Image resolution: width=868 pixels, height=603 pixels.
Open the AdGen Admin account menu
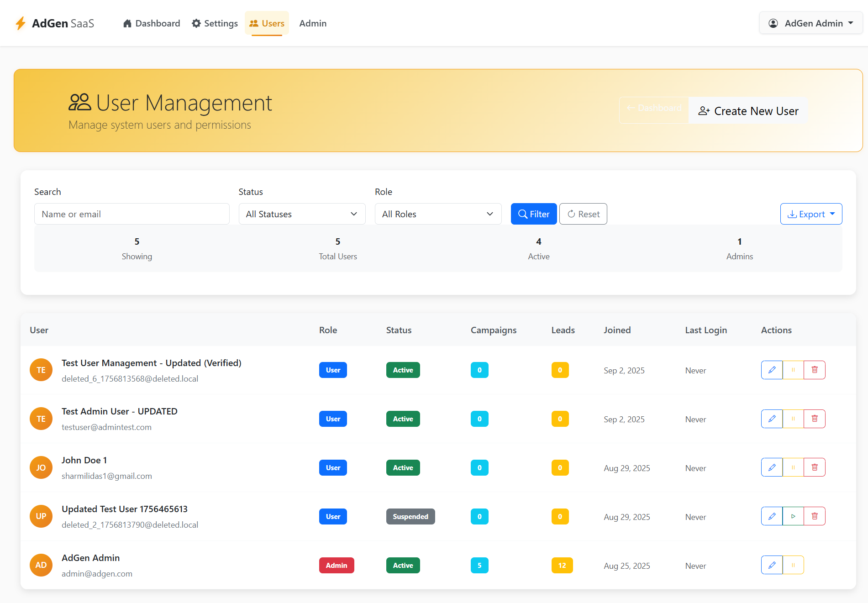pyautogui.click(x=810, y=23)
